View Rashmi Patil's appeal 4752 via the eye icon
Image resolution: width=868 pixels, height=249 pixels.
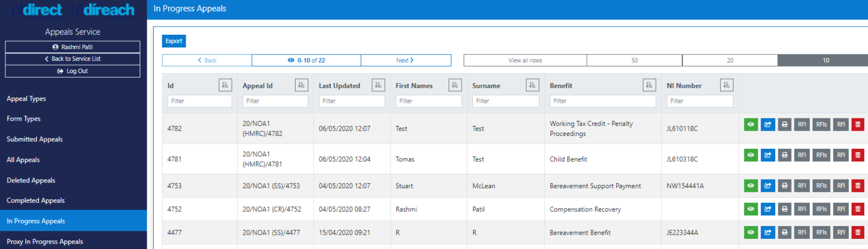[751, 209]
